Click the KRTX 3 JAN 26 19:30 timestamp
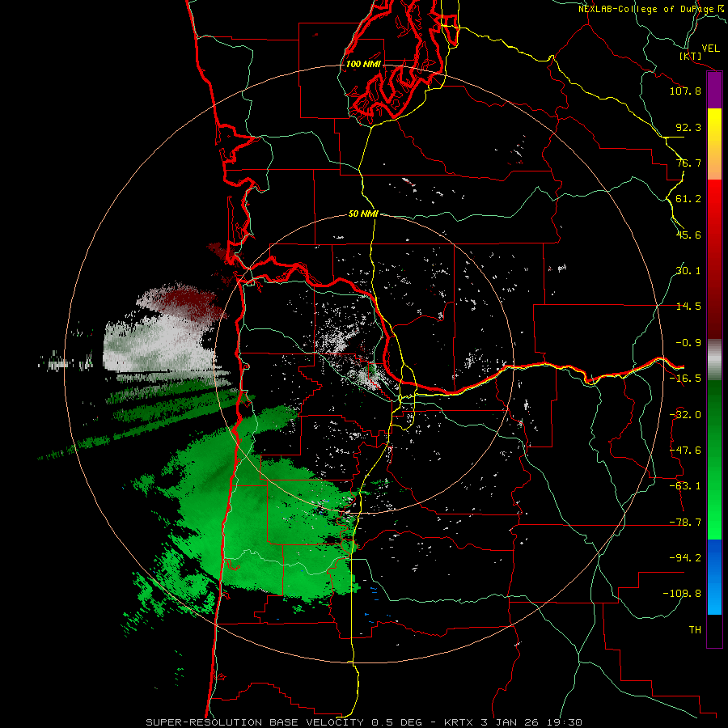This screenshot has width=728, height=728. pos(513,722)
